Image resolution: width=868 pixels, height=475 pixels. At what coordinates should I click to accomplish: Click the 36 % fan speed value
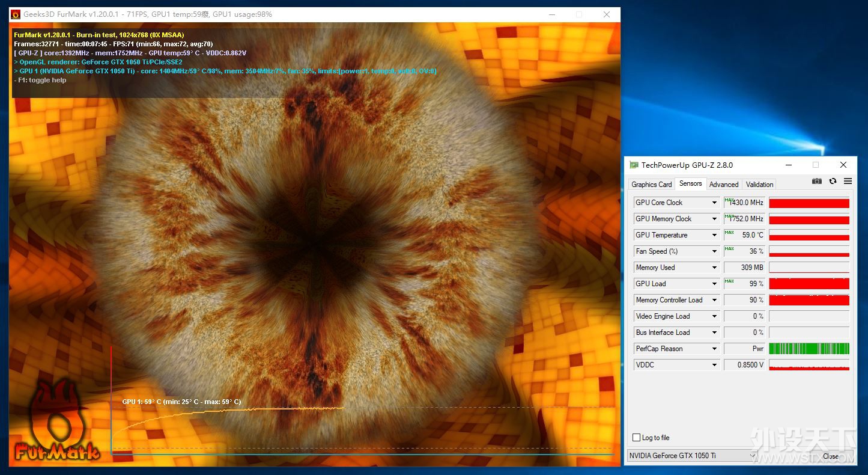pyautogui.click(x=744, y=251)
